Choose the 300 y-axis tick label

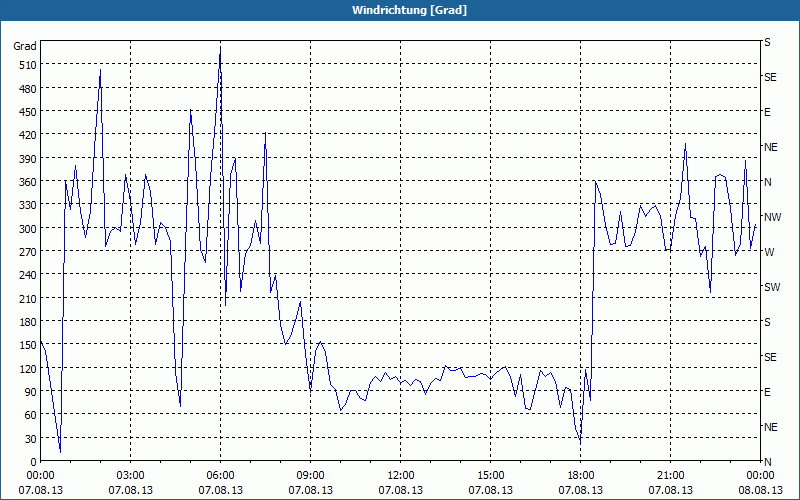(x=28, y=229)
